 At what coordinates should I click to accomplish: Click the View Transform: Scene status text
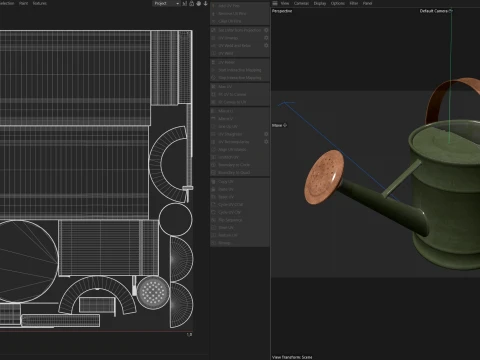tap(292, 357)
